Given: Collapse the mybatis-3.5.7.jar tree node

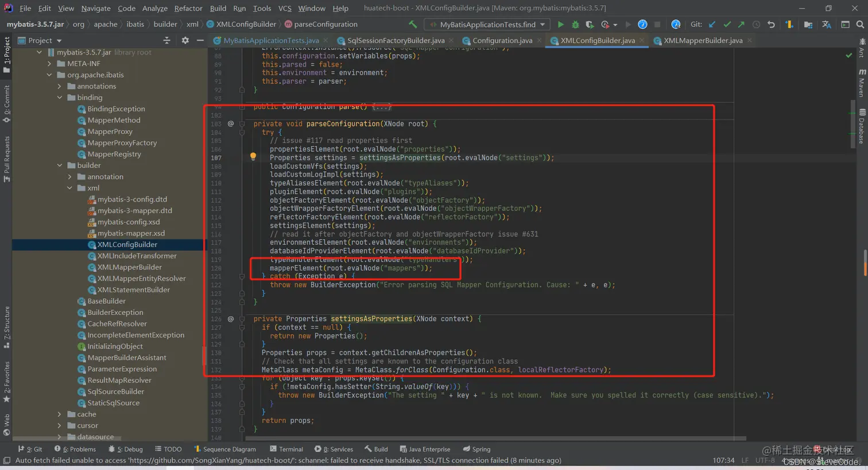Looking at the screenshot, I should (x=39, y=52).
